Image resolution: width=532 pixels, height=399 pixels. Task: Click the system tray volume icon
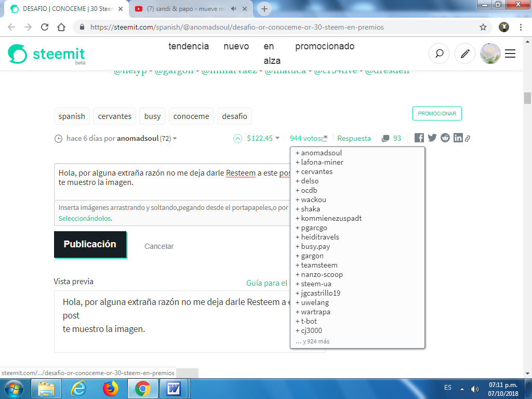coord(475,389)
